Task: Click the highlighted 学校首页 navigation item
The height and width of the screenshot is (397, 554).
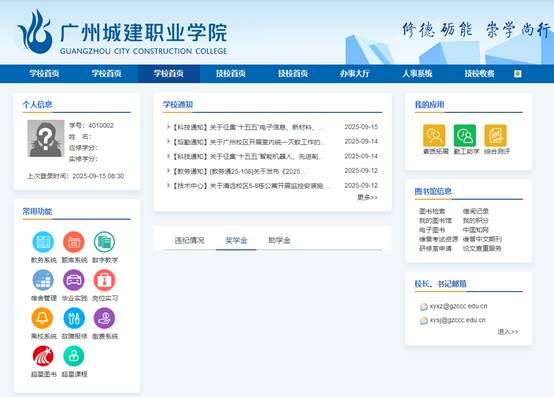Action: [x=169, y=73]
